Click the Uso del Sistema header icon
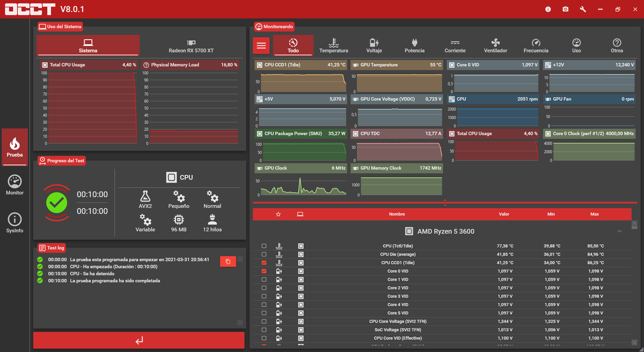 (x=42, y=26)
